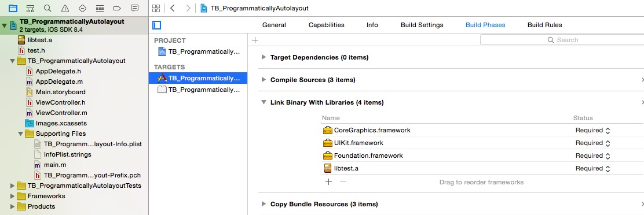Screen dimensions: 644x215
Task: Switch to the Build Settings tab
Action: click(x=422, y=25)
